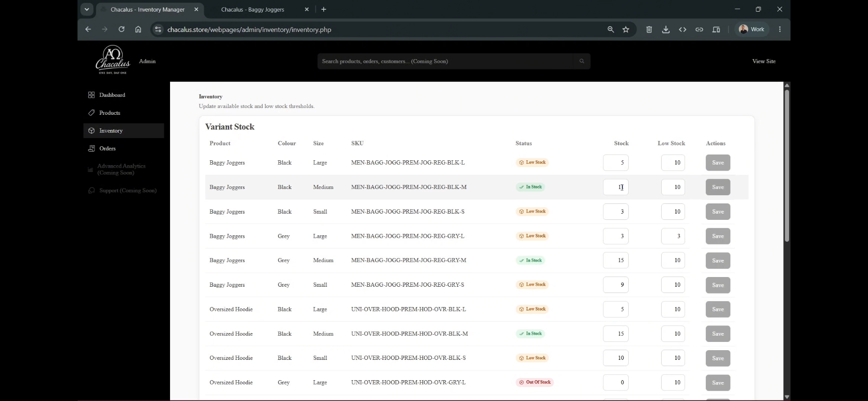This screenshot has width=868, height=401.
Task: Select Inventory in the sidebar
Action: click(124, 131)
